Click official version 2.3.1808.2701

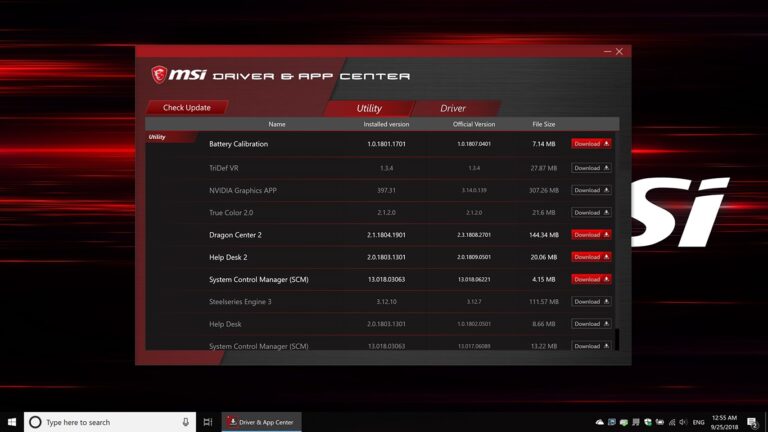click(474, 235)
